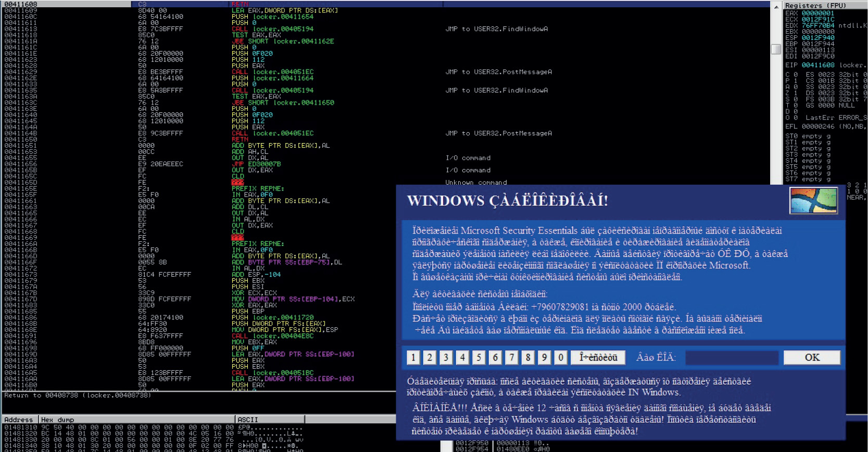This screenshot has width=868, height=452.
Task: Click the clear button beside the keypad
Action: point(598,357)
